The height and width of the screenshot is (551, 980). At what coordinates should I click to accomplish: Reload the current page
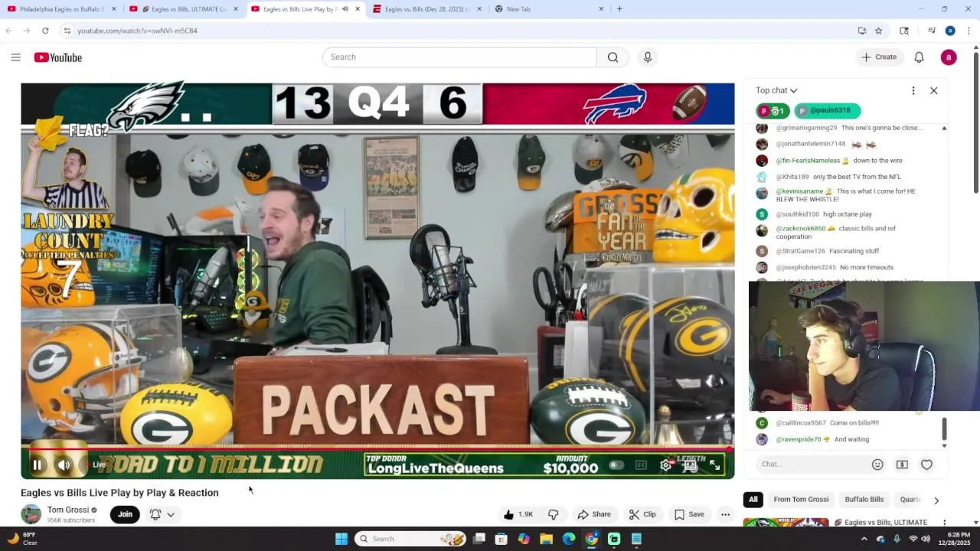[x=45, y=31]
